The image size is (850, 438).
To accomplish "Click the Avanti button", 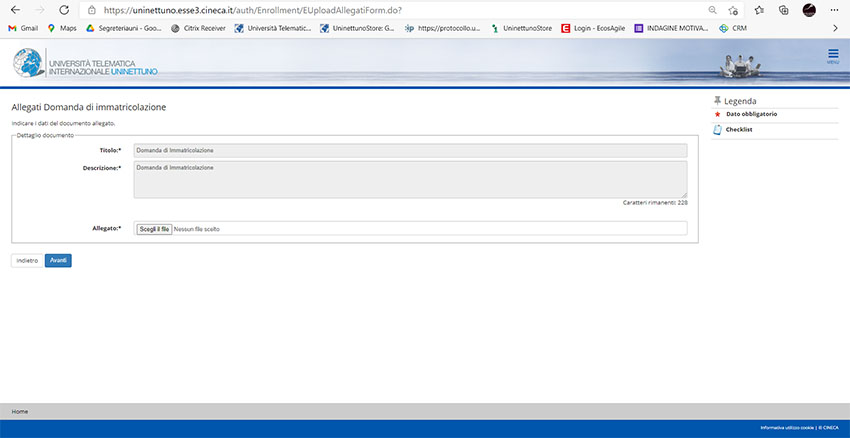I will (x=58, y=260).
